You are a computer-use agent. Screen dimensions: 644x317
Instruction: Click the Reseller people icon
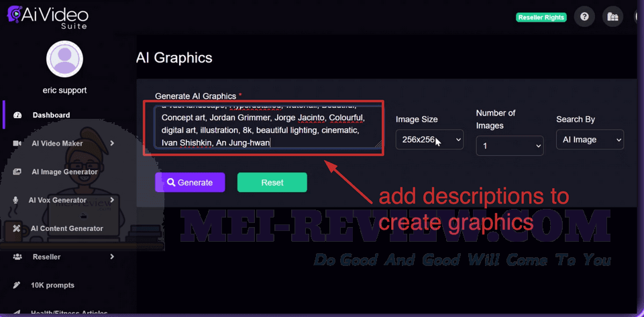pyautogui.click(x=17, y=257)
